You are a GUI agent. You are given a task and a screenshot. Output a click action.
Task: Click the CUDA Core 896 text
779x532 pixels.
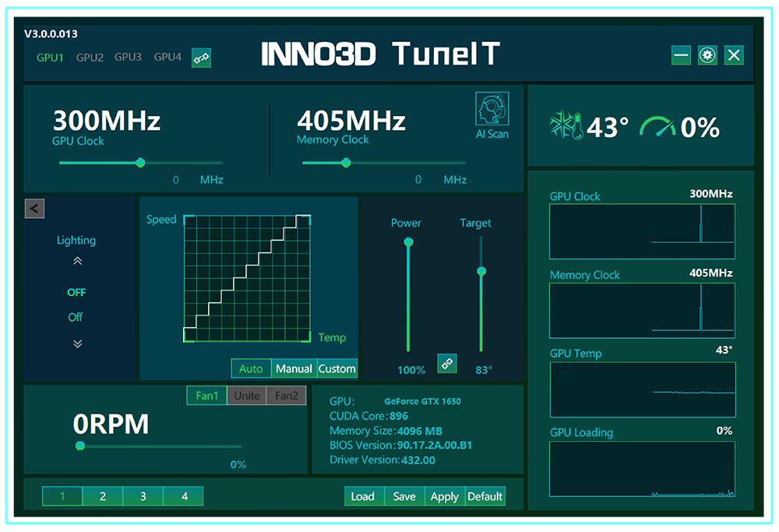pyautogui.click(x=368, y=416)
